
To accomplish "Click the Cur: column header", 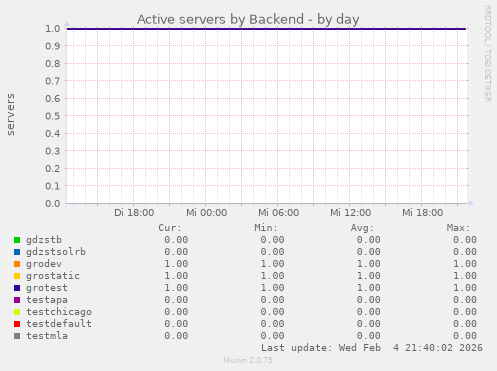I will coord(170,228).
